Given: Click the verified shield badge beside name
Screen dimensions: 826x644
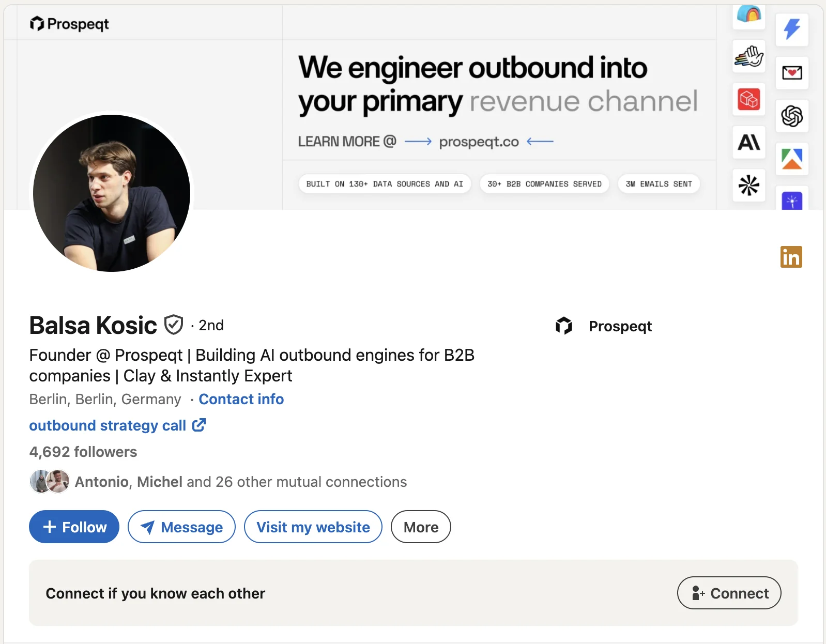Looking at the screenshot, I should (x=174, y=325).
